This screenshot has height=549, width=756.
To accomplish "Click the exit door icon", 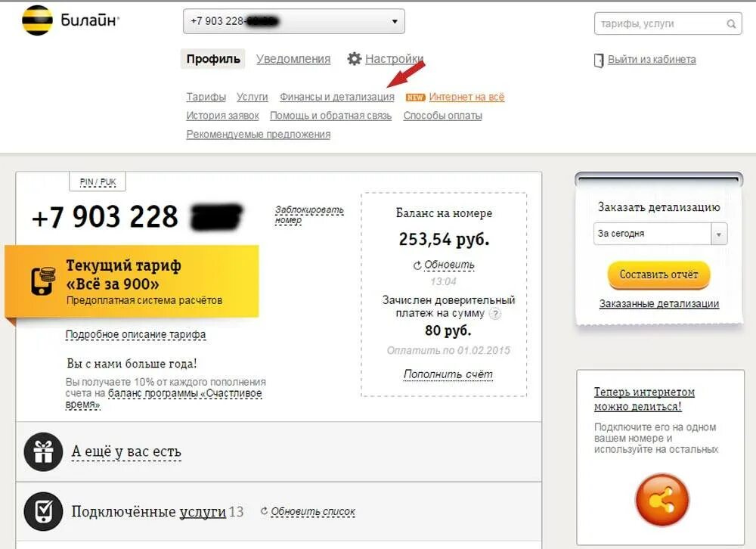I will click(x=598, y=60).
